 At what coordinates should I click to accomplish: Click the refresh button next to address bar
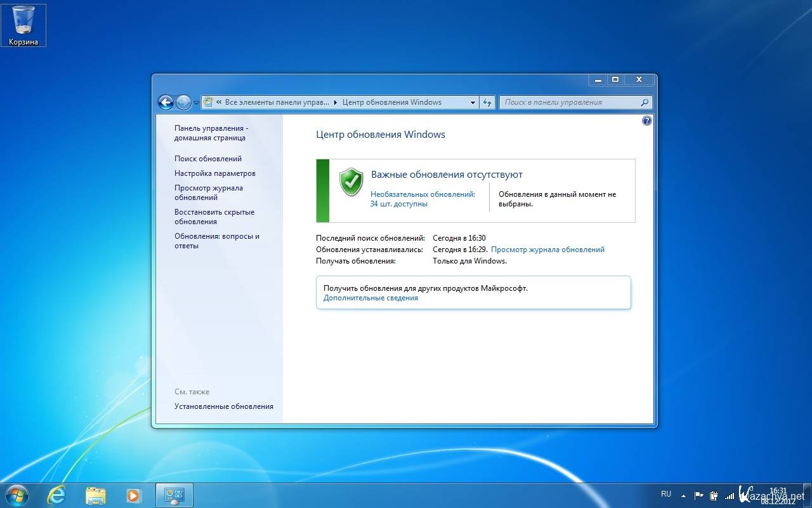(487, 102)
